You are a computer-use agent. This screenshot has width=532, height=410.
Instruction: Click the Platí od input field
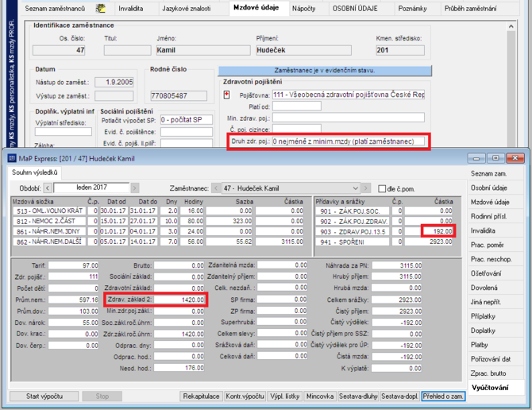tap(297, 106)
